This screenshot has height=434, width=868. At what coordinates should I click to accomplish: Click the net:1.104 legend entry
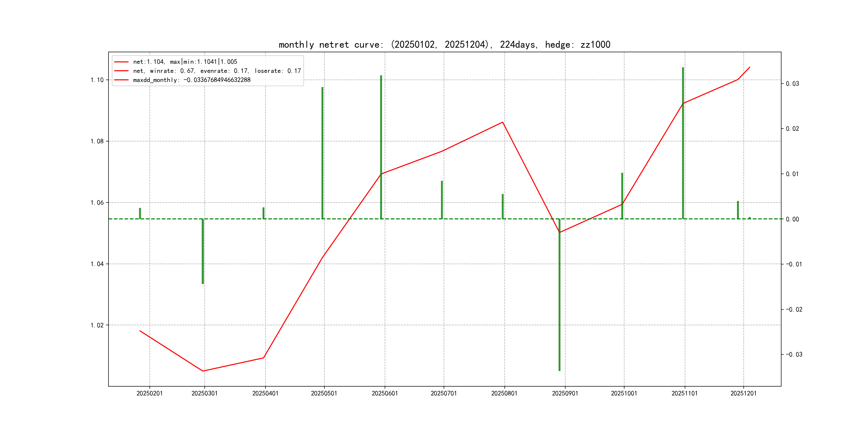[185, 62]
